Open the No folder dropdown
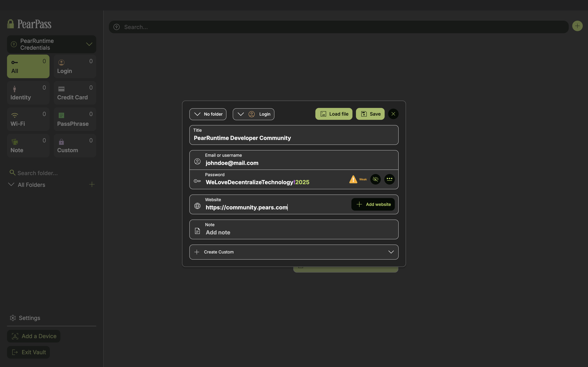This screenshot has height=367, width=588. [208, 114]
